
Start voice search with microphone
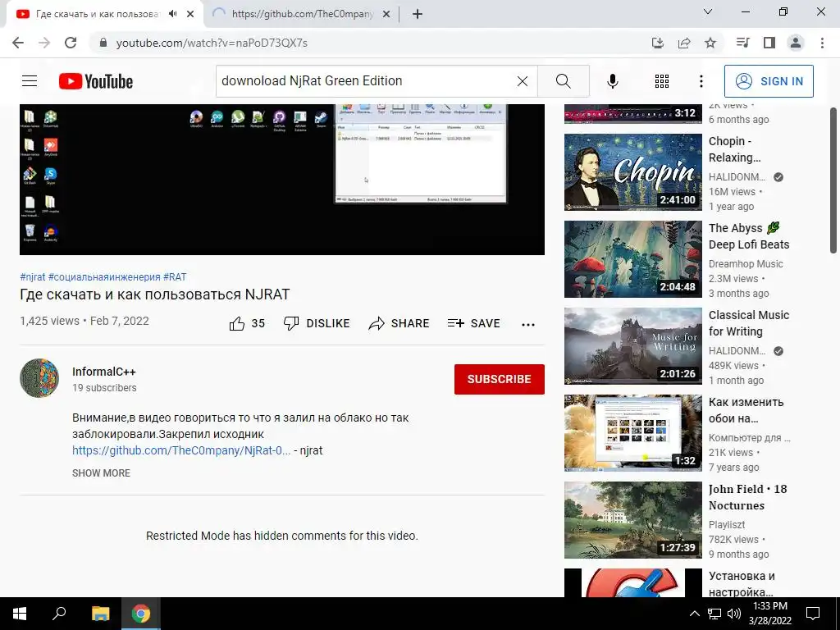coord(612,81)
